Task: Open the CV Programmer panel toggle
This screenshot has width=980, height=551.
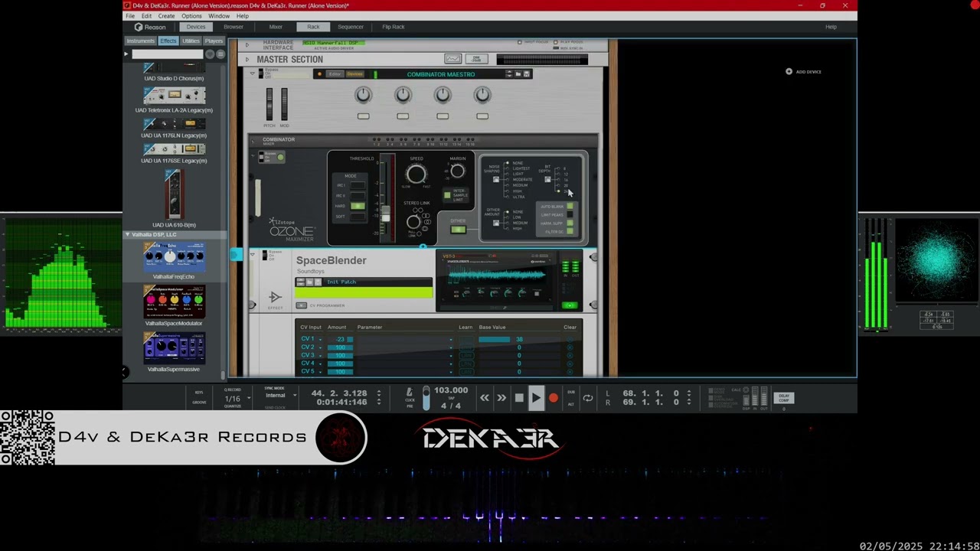Action: [302, 305]
